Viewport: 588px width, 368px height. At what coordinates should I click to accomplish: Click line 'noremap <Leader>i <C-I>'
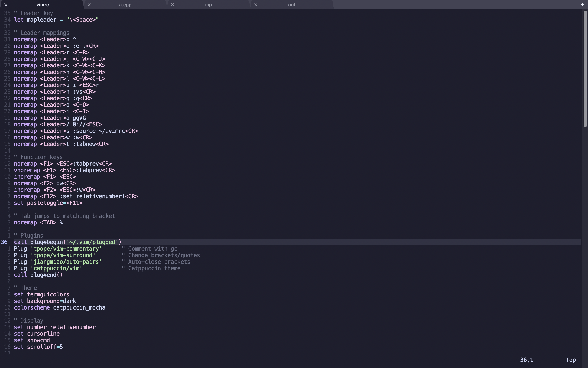click(x=51, y=111)
